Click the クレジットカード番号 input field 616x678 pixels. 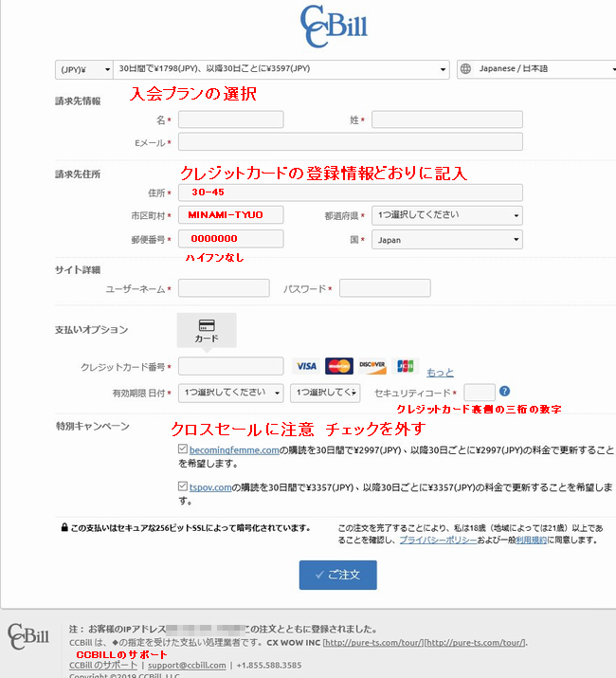[x=230, y=366]
